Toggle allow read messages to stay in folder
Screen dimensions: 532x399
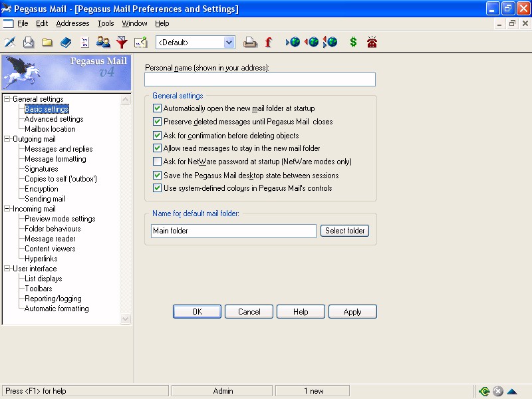point(157,148)
